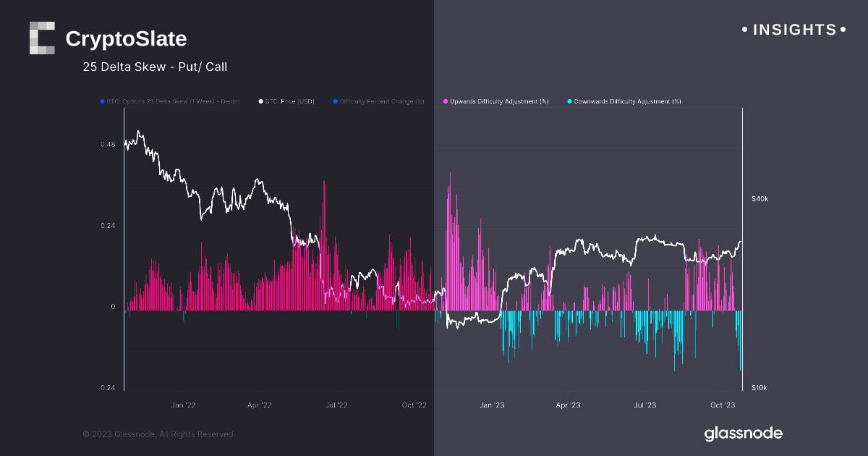Click the Oct '22 x-axis label
The height and width of the screenshot is (456, 868).
click(414, 405)
